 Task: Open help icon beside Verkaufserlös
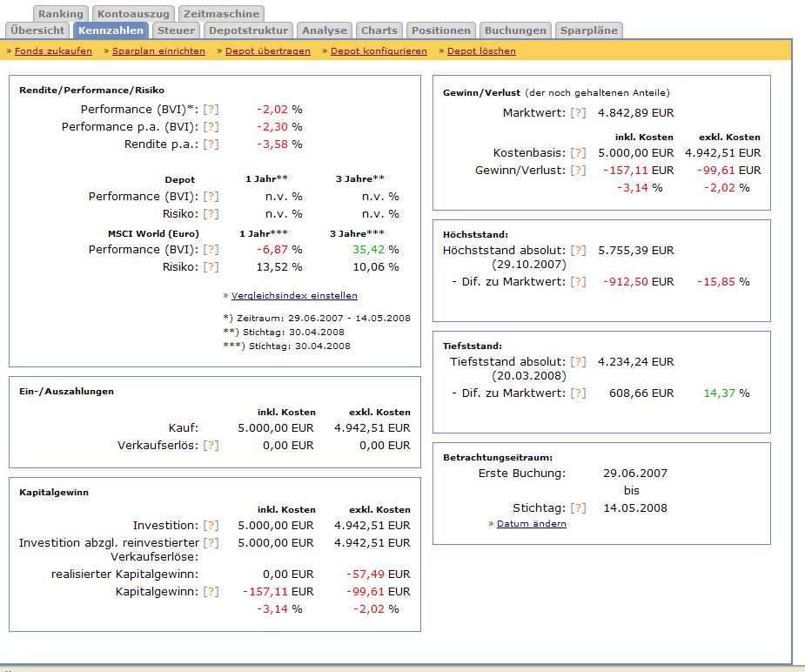(211, 446)
